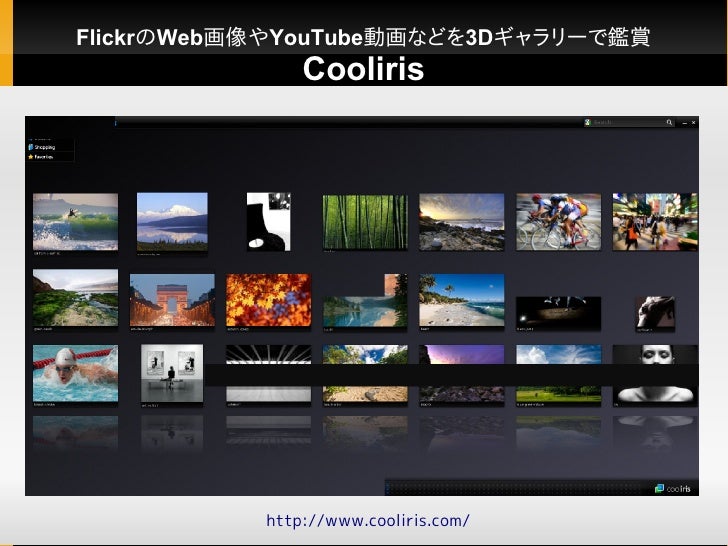
Task: Focus the Search input field
Action: tap(629, 122)
